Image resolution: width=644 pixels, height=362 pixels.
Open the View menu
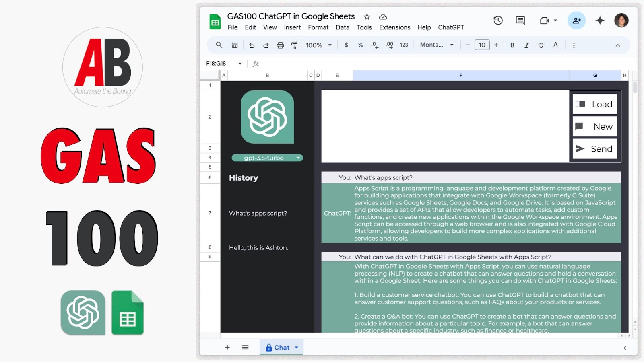[x=270, y=27]
